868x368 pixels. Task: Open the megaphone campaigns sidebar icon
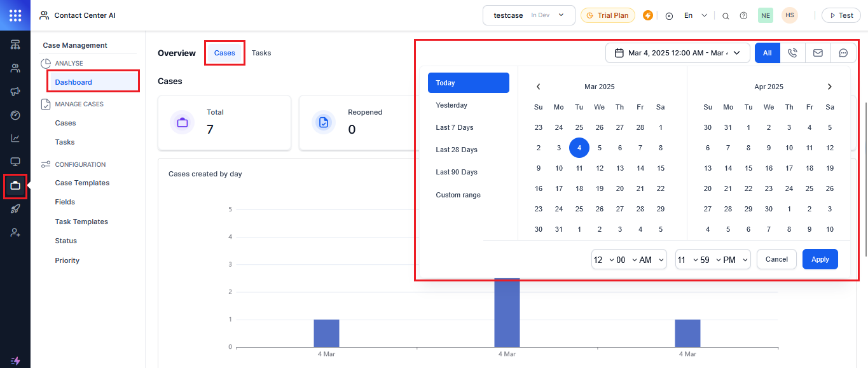tap(15, 91)
